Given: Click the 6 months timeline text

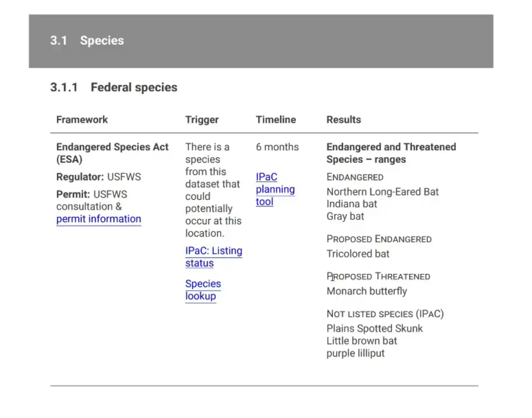Looking at the screenshot, I should coord(277,147).
